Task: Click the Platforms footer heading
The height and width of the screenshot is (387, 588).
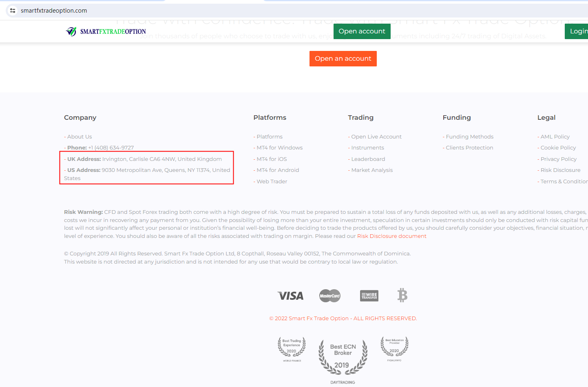Action: tap(270, 118)
